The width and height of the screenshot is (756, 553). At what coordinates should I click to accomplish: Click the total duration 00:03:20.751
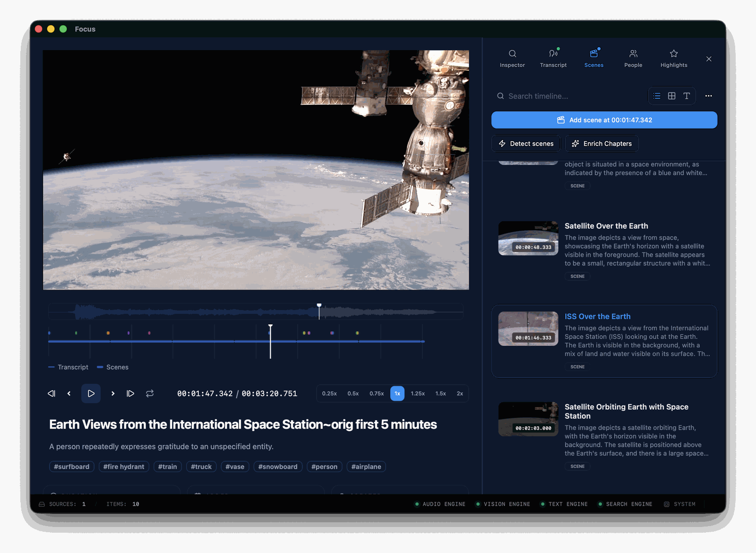click(269, 394)
